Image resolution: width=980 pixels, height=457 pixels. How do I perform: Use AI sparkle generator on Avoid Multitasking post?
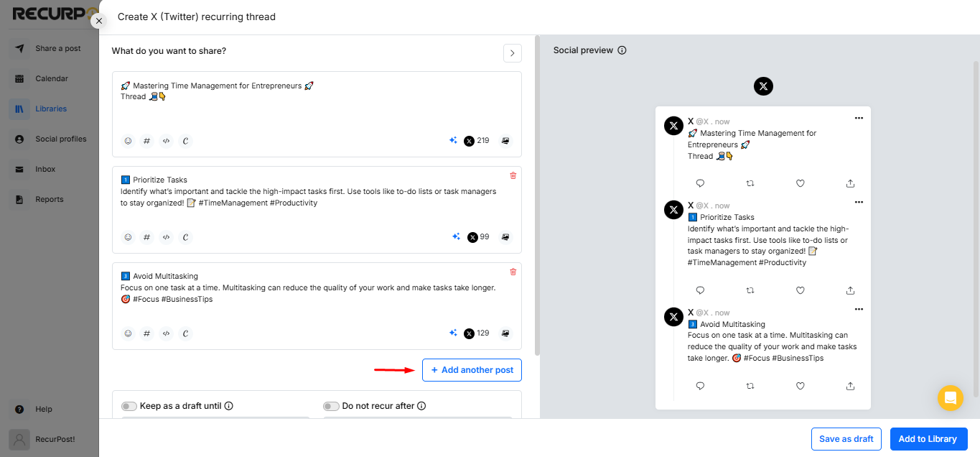pyautogui.click(x=453, y=333)
